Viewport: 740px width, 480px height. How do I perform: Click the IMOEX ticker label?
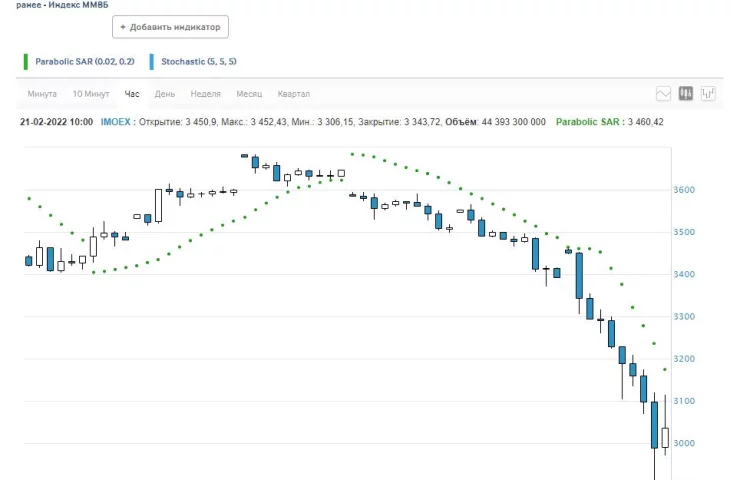pos(115,122)
